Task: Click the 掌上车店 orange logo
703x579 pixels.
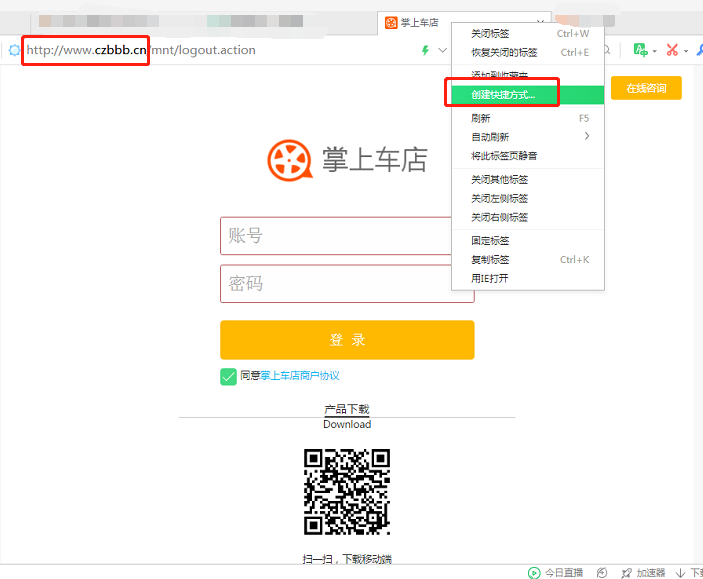Action: pos(290,160)
